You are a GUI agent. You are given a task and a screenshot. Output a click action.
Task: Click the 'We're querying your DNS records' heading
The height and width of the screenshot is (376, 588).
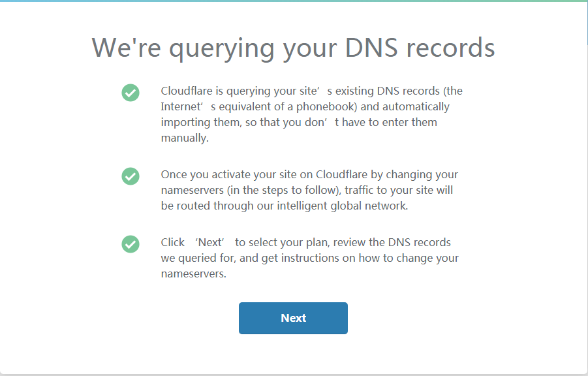pos(294,48)
